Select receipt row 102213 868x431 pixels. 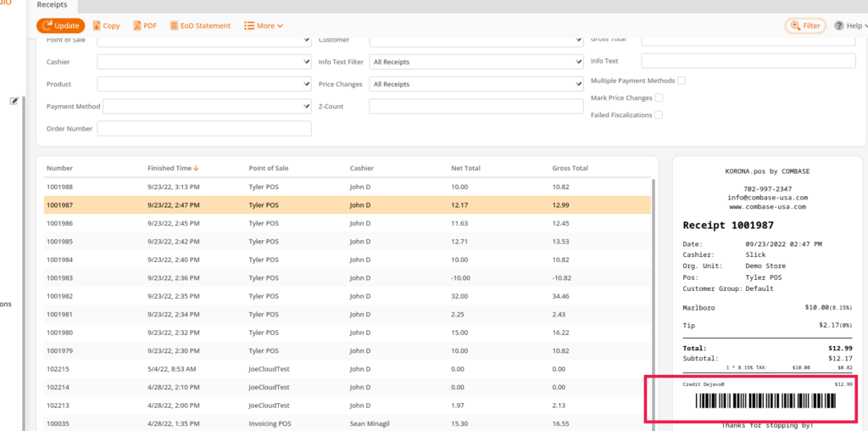[x=347, y=406]
